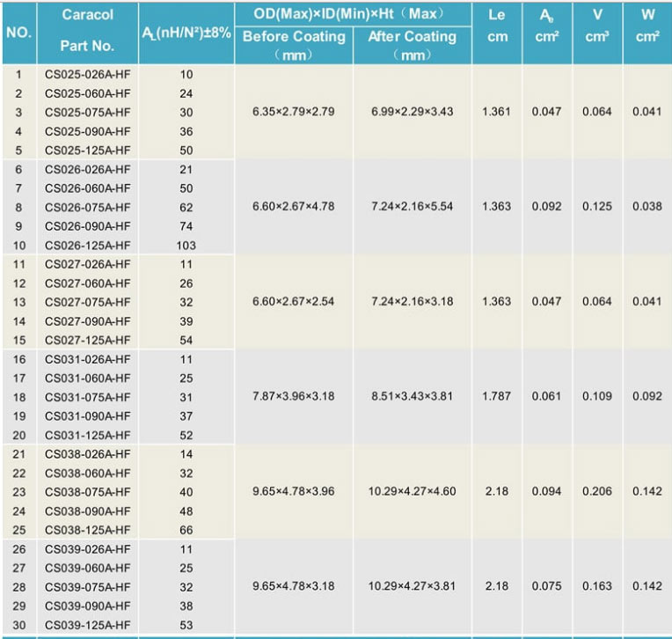The width and height of the screenshot is (672, 639).
Task: Select part number CS027-026A-HF
Action: (x=87, y=264)
